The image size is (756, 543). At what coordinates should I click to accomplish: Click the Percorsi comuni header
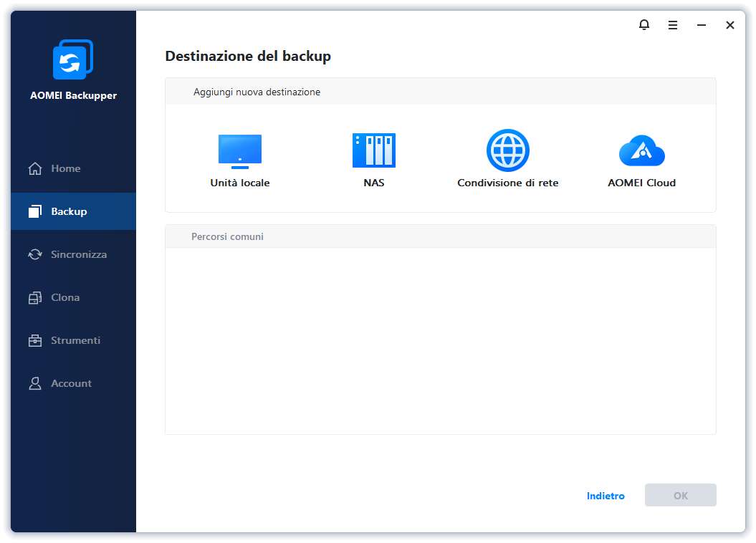pos(227,236)
